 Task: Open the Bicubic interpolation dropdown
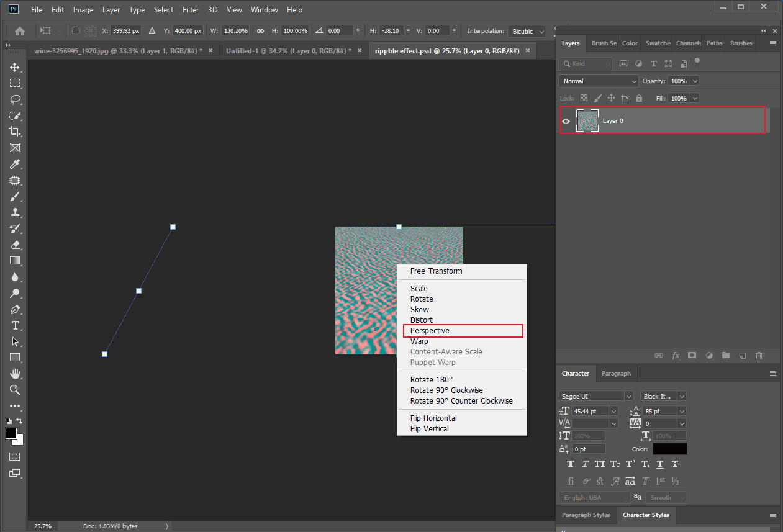[x=527, y=30]
